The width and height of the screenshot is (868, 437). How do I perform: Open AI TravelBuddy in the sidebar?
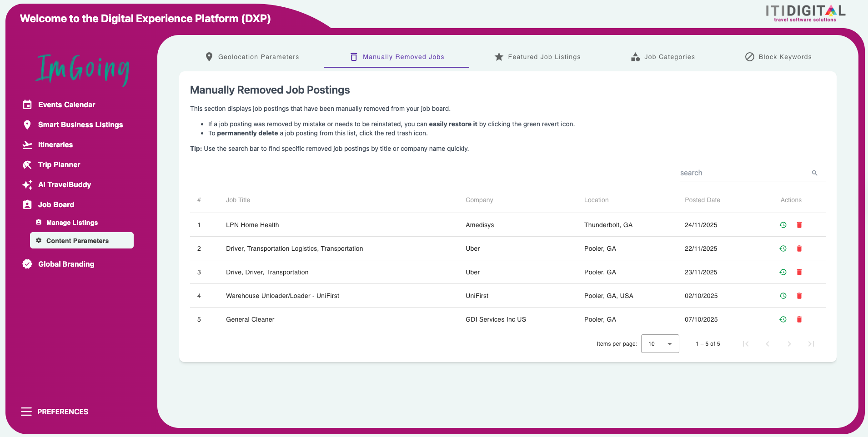(x=65, y=184)
